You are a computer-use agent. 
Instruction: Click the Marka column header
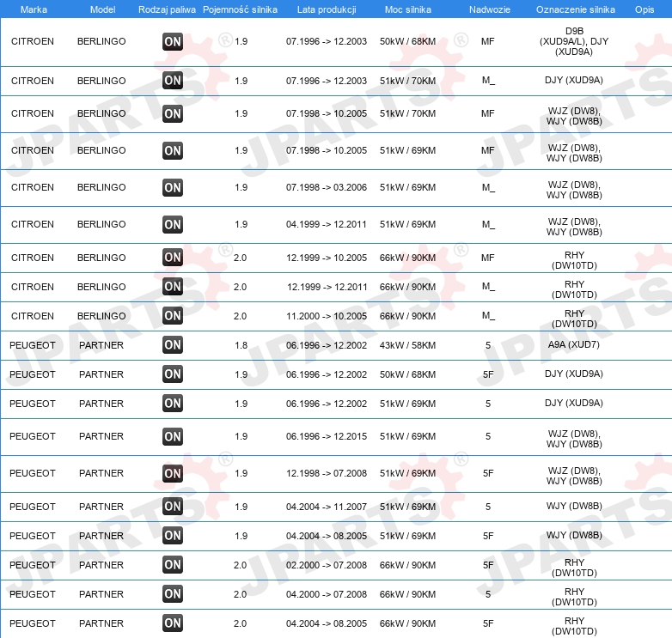pos(34,9)
